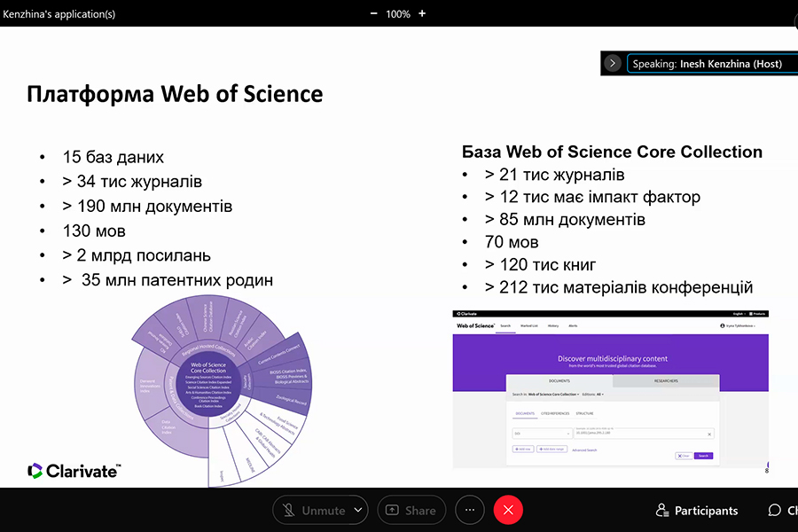Click 'Web of Science Core Collection' sunburst center
The height and width of the screenshot is (532, 798).
208,386
